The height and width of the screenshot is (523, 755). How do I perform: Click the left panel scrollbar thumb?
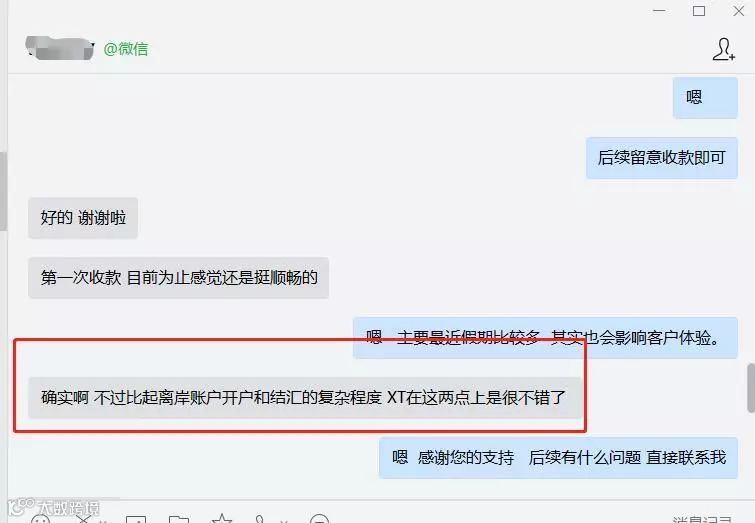(x=3, y=191)
